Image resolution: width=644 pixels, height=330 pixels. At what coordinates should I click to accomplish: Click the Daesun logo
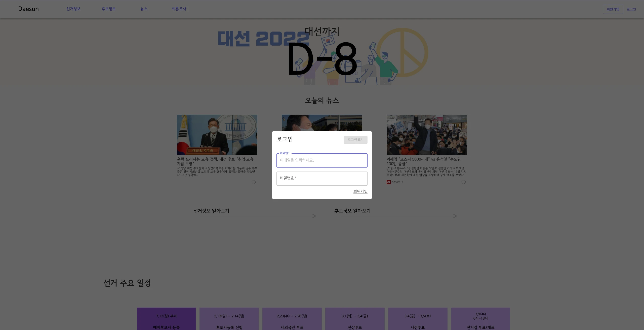pos(28,9)
